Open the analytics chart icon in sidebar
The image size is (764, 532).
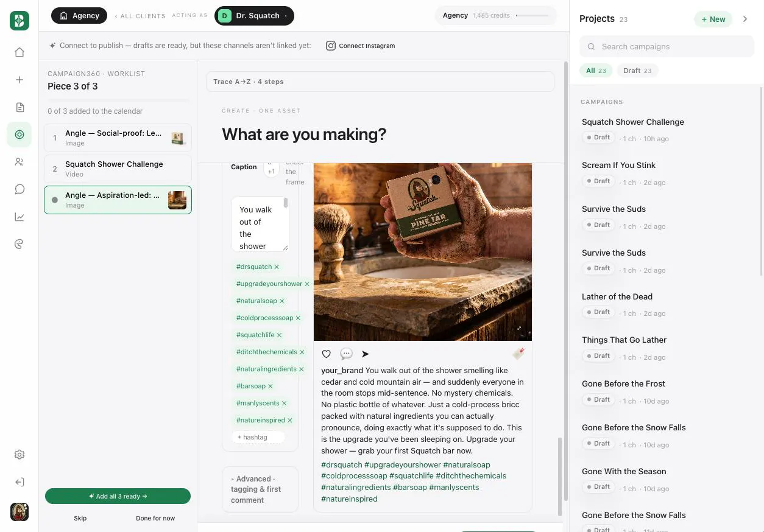coord(19,217)
